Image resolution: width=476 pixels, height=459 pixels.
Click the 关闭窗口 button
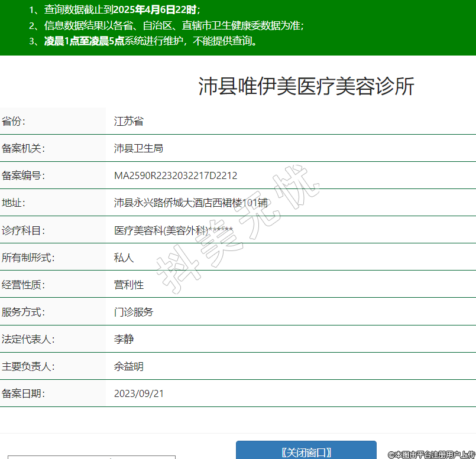tap(306, 452)
